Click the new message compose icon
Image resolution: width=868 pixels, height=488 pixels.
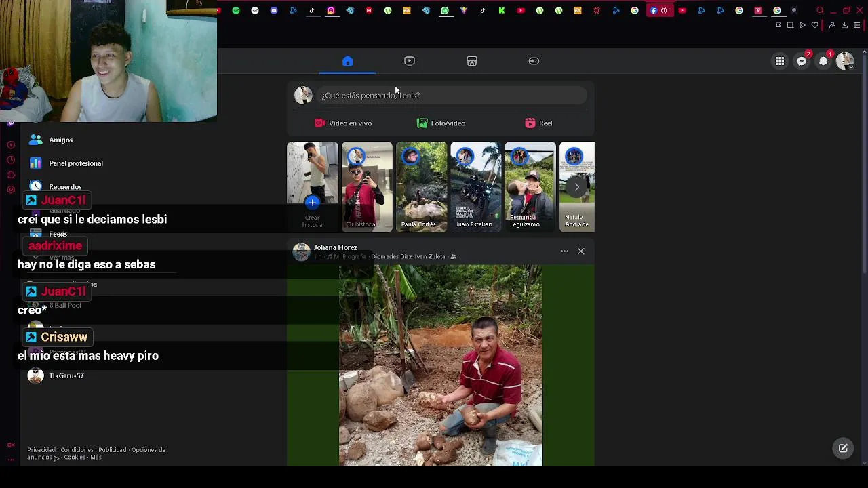(843, 448)
